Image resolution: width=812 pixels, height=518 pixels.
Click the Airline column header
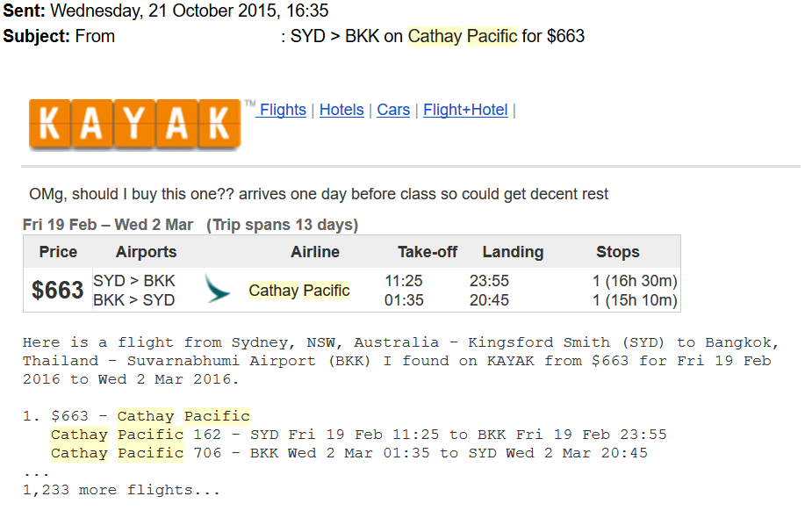315,252
